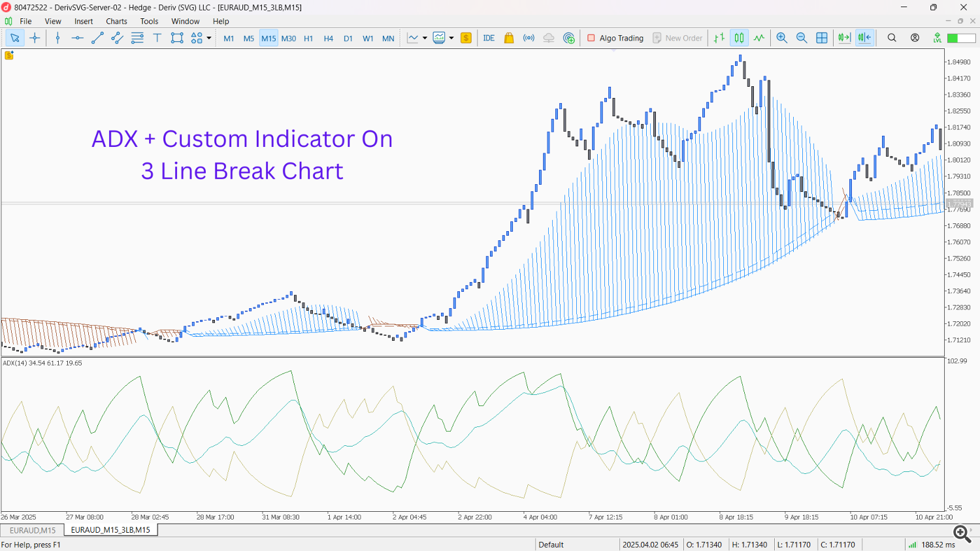This screenshot has width=980, height=551.
Task: Expand the chart type dropdown arrow
Action: click(425, 38)
